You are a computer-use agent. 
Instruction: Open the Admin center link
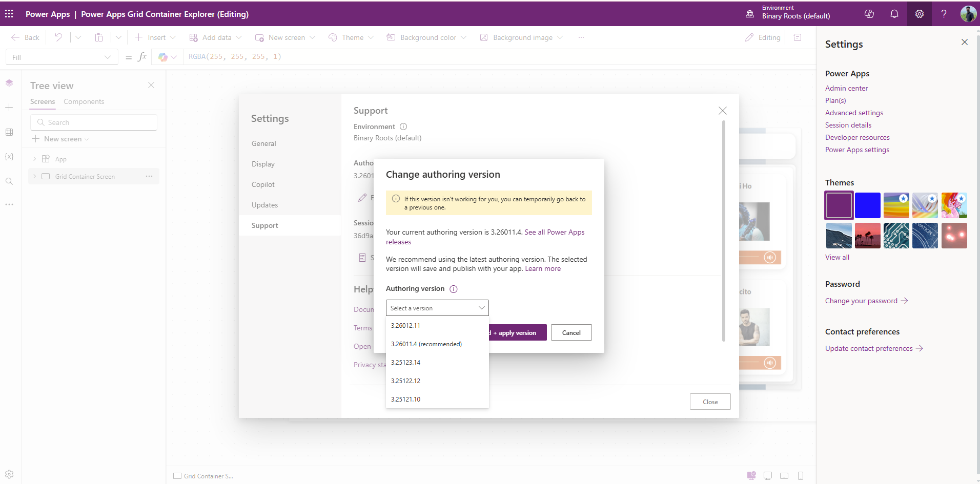[x=847, y=88]
